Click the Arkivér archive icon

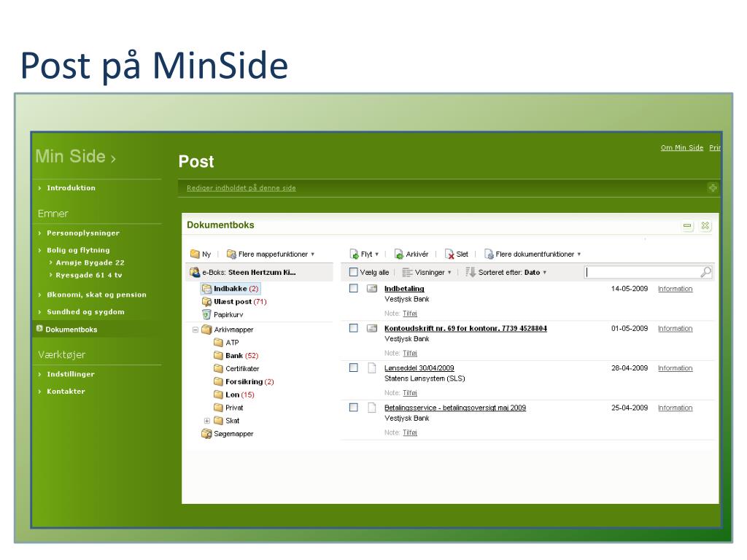(x=399, y=254)
